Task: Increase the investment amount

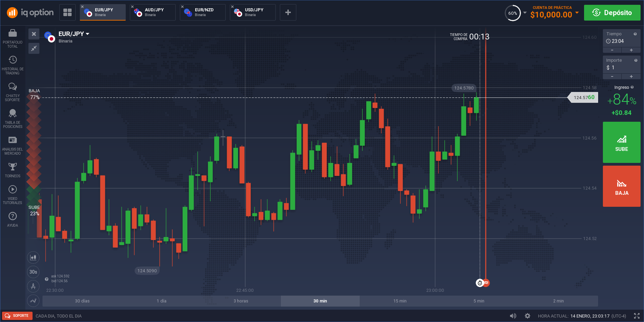Action: (x=631, y=76)
